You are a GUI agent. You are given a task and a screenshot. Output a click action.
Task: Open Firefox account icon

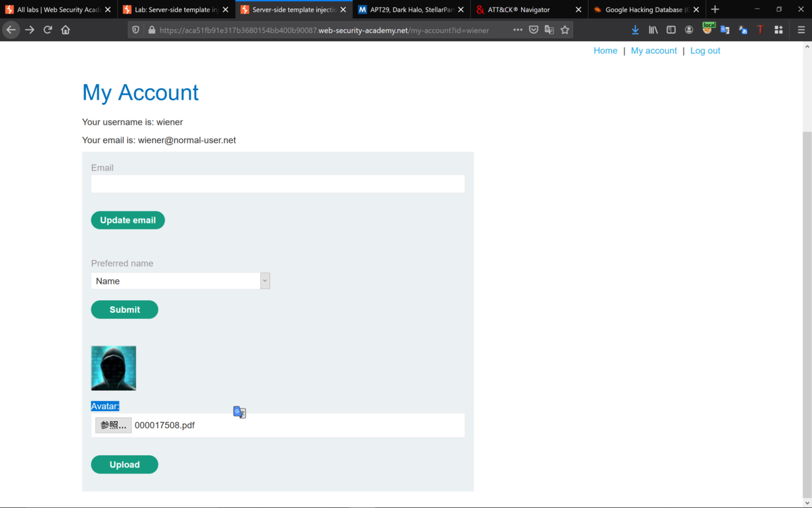pos(689,30)
